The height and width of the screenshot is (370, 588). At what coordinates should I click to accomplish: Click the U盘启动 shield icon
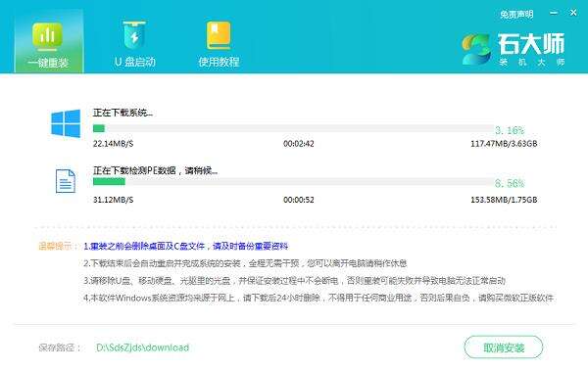tap(134, 35)
